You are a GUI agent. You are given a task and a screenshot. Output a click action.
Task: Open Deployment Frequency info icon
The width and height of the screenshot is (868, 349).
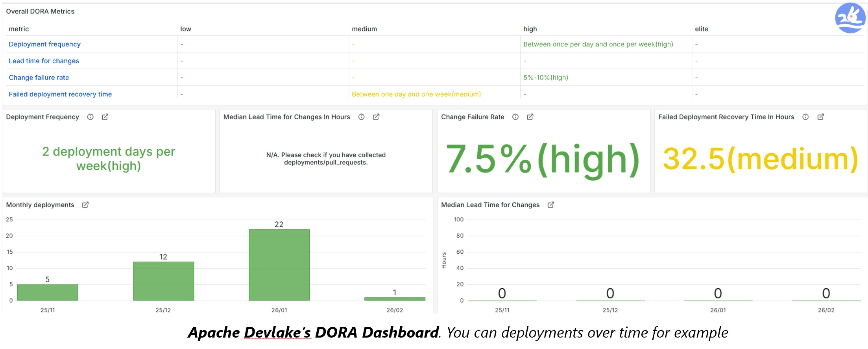90,117
